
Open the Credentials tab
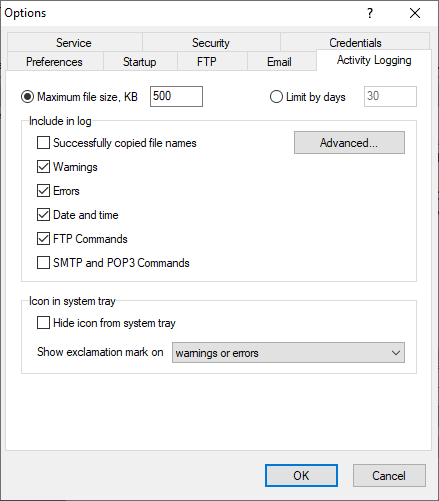[x=355, y=42]
